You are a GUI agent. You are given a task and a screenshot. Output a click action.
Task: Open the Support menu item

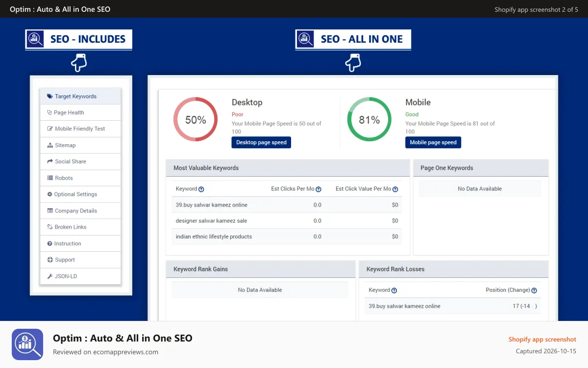tap(80, 260)
